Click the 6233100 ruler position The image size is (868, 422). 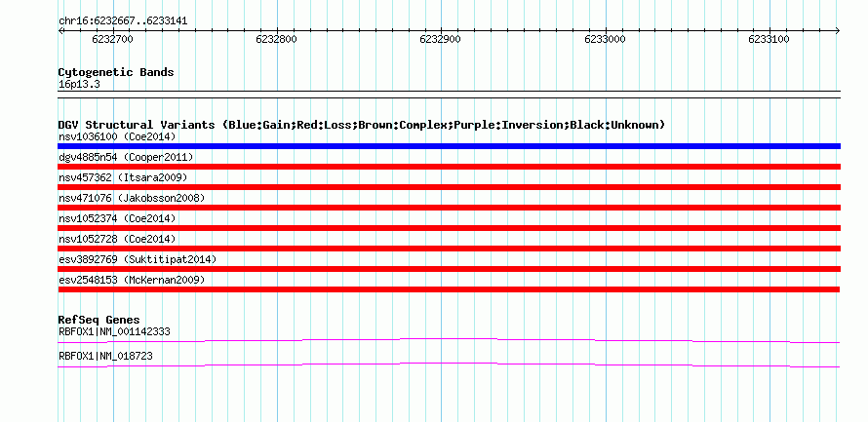pos(769,39)
